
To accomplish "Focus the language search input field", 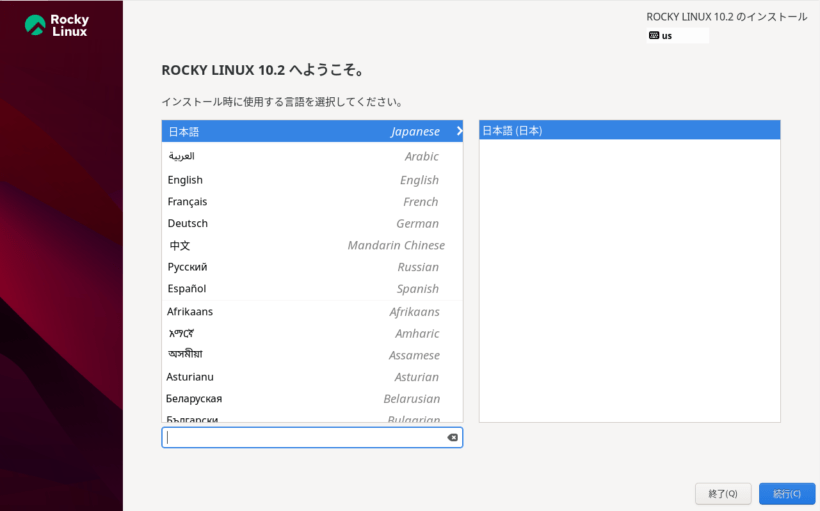I will click(312, 437).
